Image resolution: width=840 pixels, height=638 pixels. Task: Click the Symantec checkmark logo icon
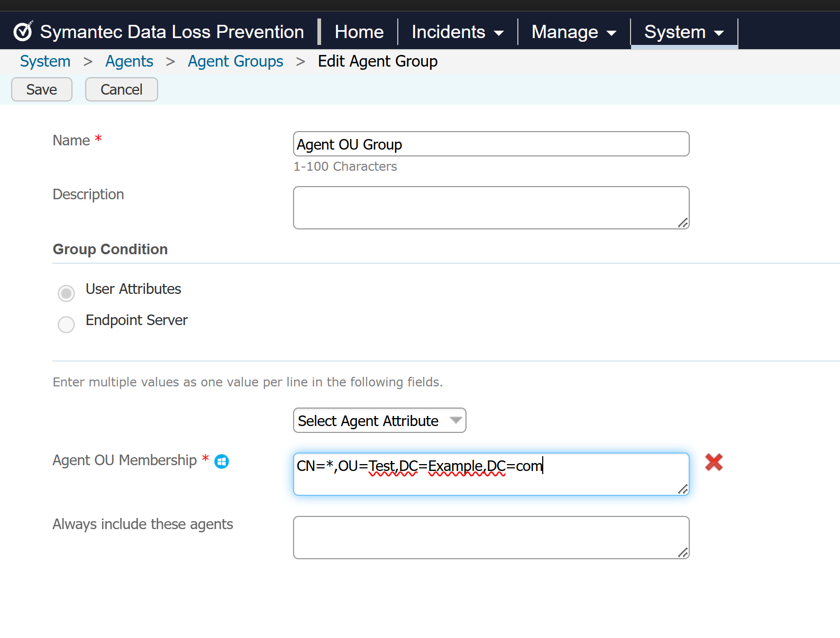pyautogui.click(x=23, y=32)
